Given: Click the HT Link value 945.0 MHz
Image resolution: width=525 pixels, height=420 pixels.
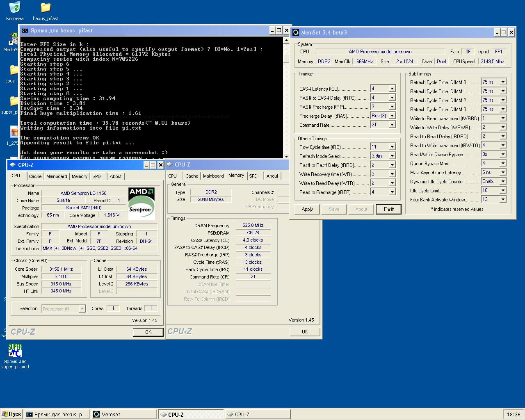Looking at the screenshot, I should [x=61, y=291].
